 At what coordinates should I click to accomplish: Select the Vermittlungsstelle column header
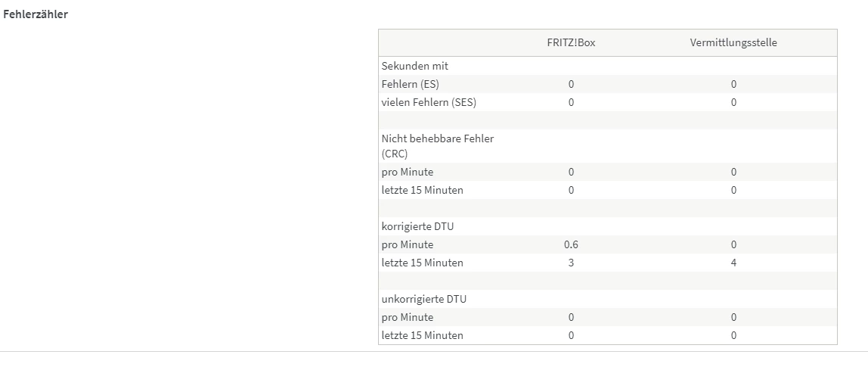733,42
